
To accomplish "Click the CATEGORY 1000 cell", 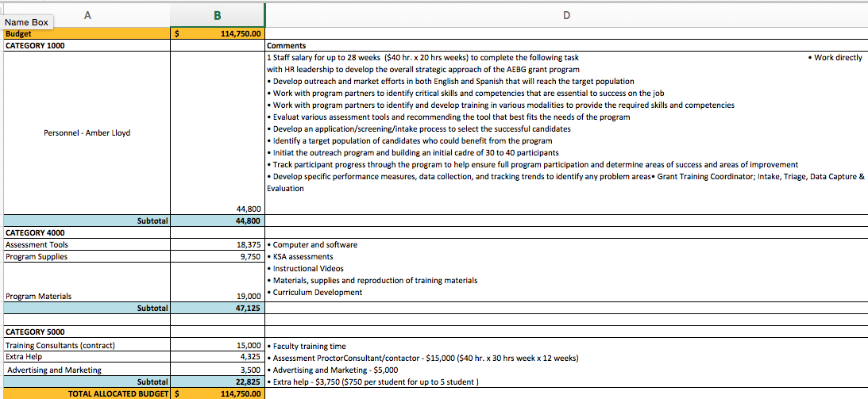I will 86,46.
